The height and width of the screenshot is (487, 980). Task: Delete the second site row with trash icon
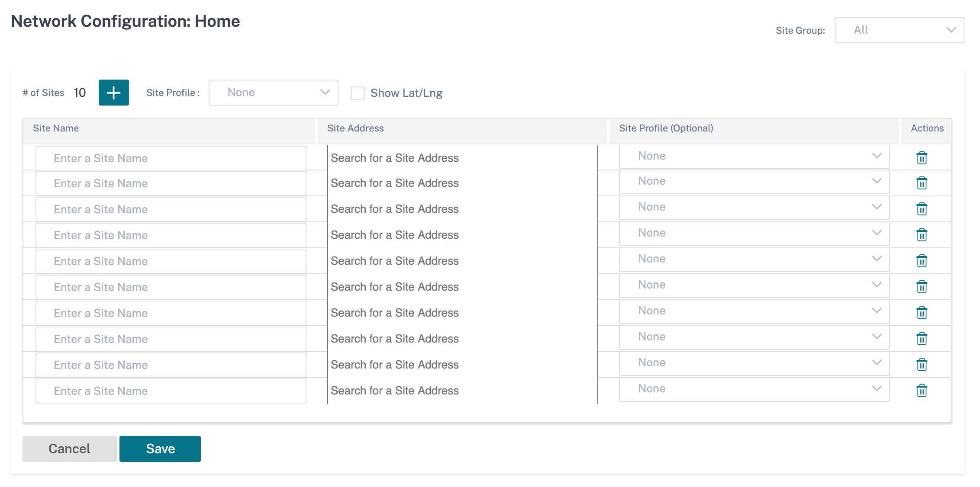(922, 183)
